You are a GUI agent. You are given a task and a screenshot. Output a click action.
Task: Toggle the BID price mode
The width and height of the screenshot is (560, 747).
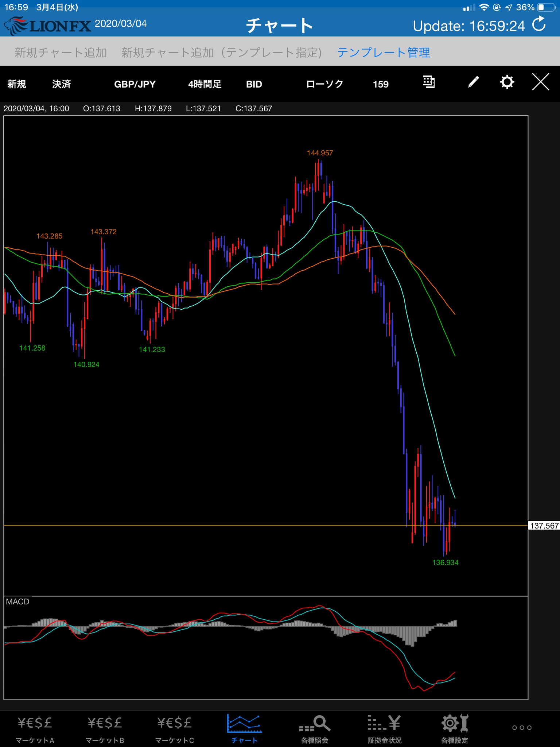pyautogui.click(x=254, y=84)
